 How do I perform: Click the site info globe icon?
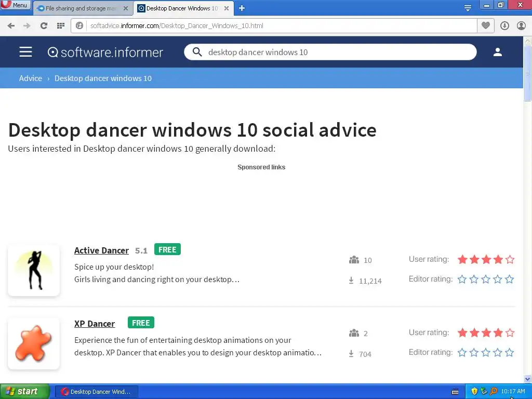click(x=79, y=26)
